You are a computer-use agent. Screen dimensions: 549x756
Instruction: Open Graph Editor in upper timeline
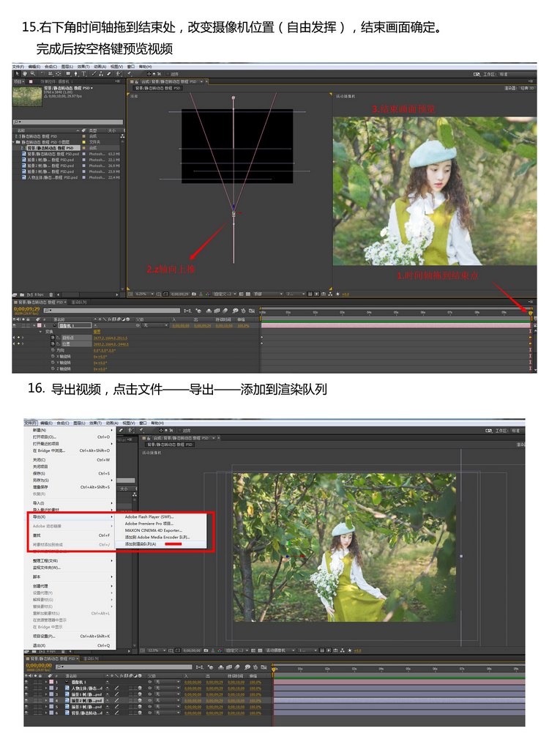tap(251, 311)
